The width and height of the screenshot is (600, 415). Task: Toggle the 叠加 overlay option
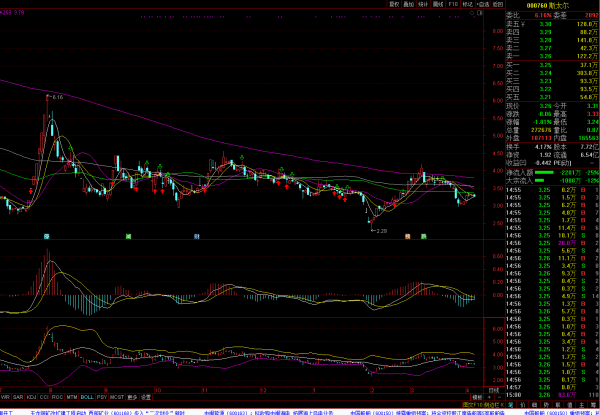coord(409,4)
